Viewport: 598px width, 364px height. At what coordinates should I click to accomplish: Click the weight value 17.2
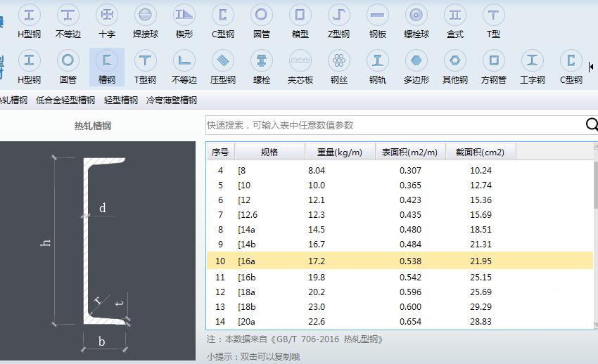317,261
